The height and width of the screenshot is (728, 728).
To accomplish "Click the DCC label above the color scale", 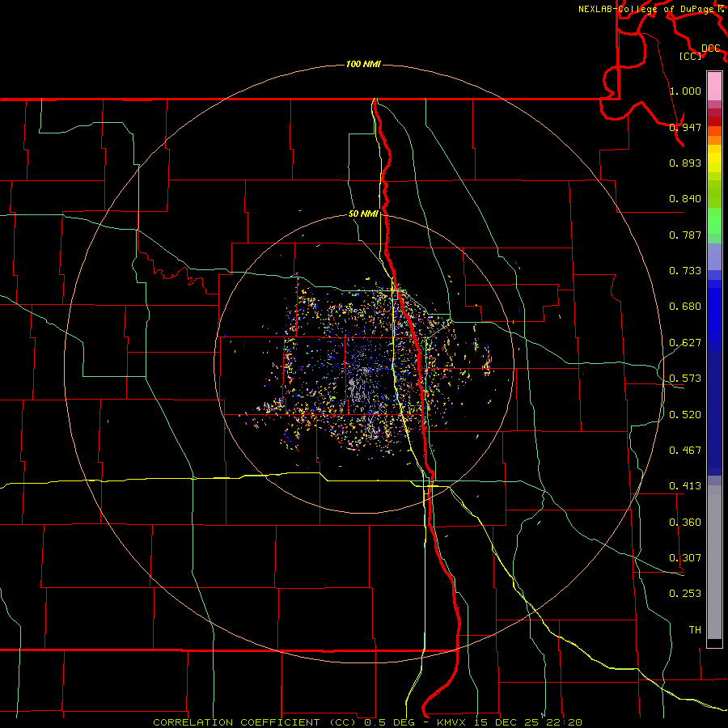I will [x=710, y=49].
